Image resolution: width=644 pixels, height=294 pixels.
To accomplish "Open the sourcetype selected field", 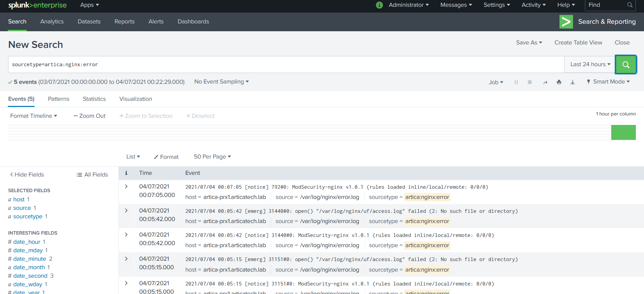I will point(28,216).
